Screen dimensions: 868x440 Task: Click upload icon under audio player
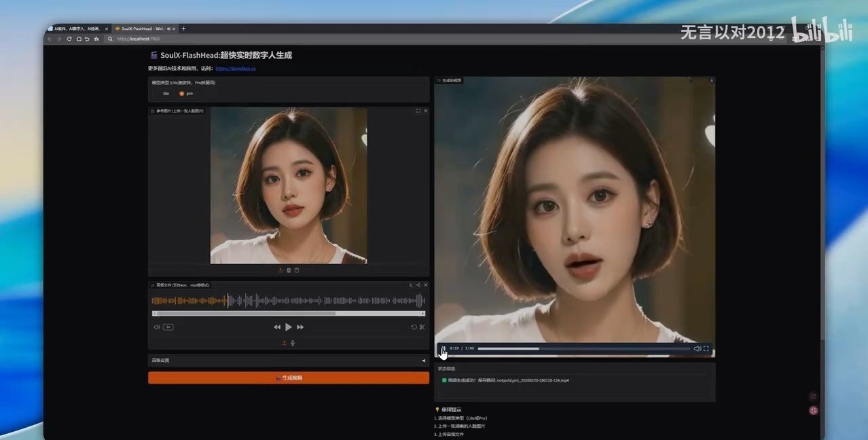tap(285, 343)
